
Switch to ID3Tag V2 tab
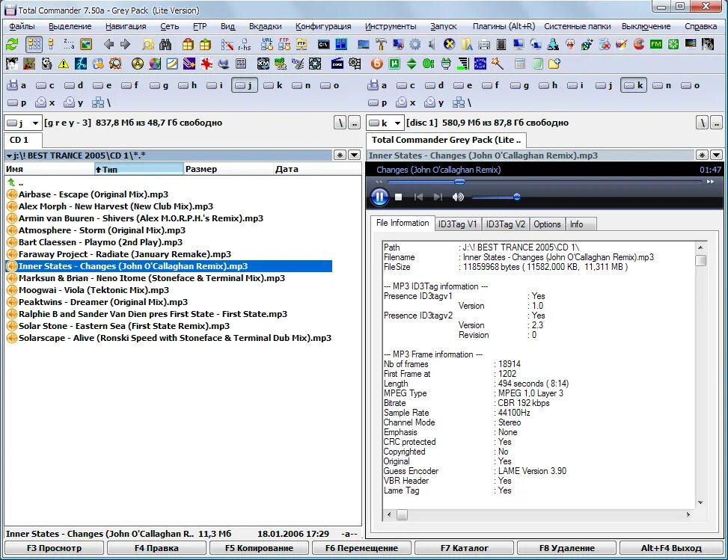pyautogui.click(x=506, y=224)
